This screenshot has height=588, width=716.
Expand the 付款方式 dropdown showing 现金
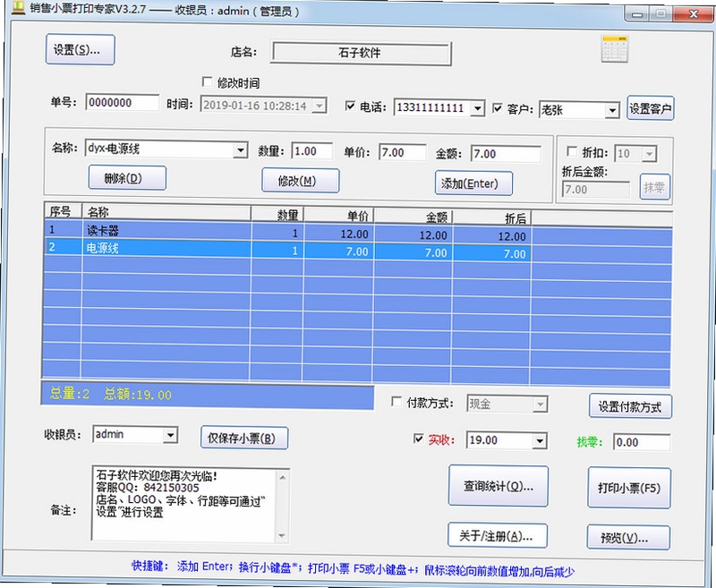[x=541, y=405]
